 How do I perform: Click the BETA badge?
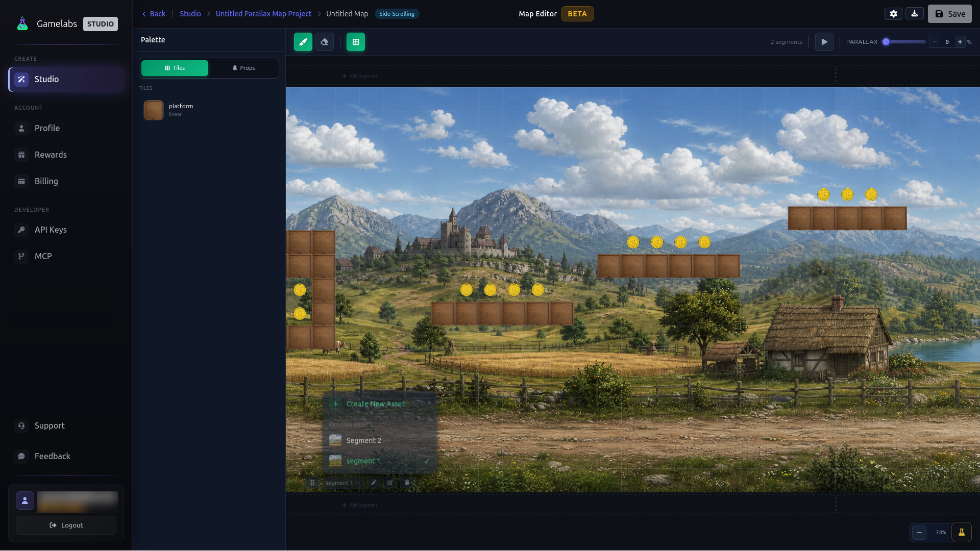tap(577, 14)
